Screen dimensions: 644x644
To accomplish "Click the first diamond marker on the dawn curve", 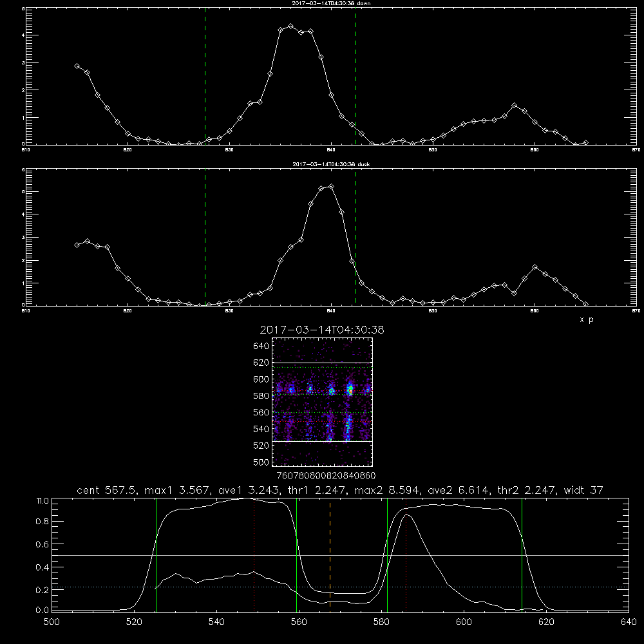I will 77,66.
